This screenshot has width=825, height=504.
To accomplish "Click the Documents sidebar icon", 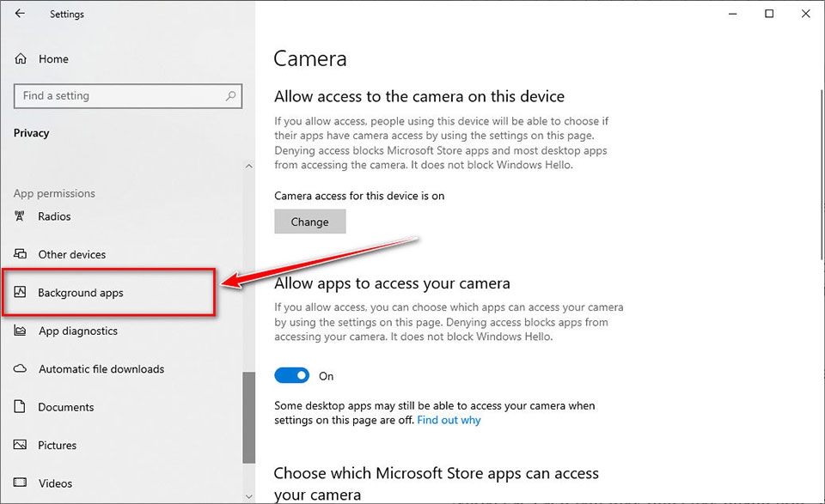I will 21,407.
